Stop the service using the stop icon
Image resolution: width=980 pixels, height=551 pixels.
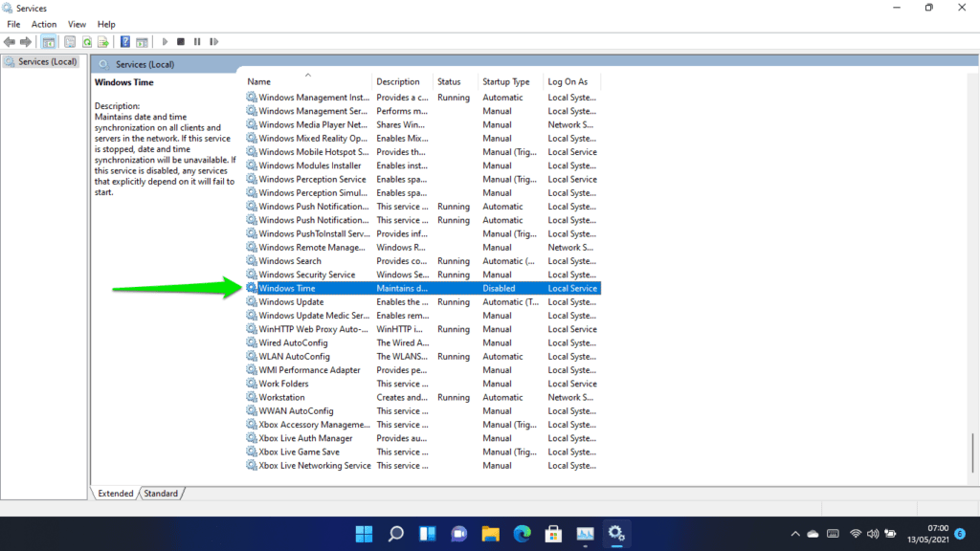click(x=182, y=41)
